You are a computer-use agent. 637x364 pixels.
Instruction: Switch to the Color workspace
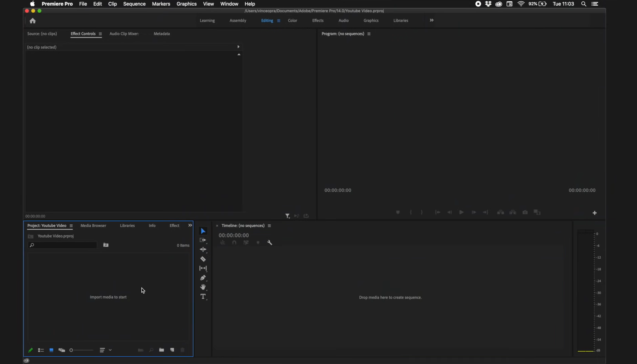293,21
